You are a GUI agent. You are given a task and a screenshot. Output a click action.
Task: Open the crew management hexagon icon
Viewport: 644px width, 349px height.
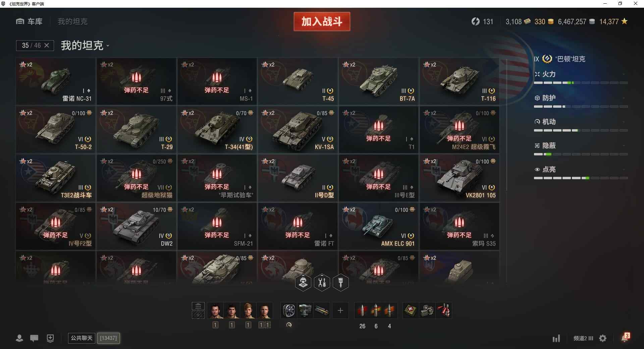pos(303,283)
